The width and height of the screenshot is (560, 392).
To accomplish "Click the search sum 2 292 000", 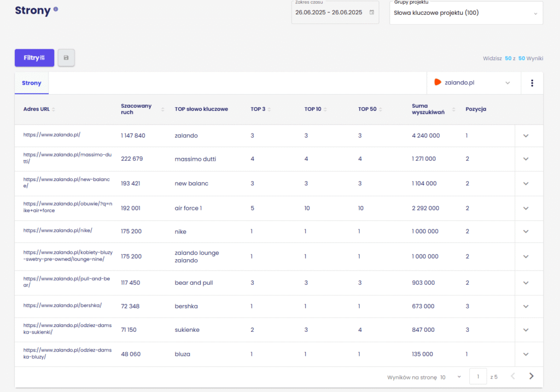I will (x=425, y=208).
